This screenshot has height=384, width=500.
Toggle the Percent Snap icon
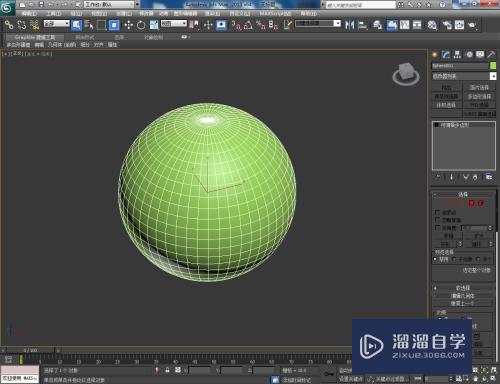click(260, 25)
